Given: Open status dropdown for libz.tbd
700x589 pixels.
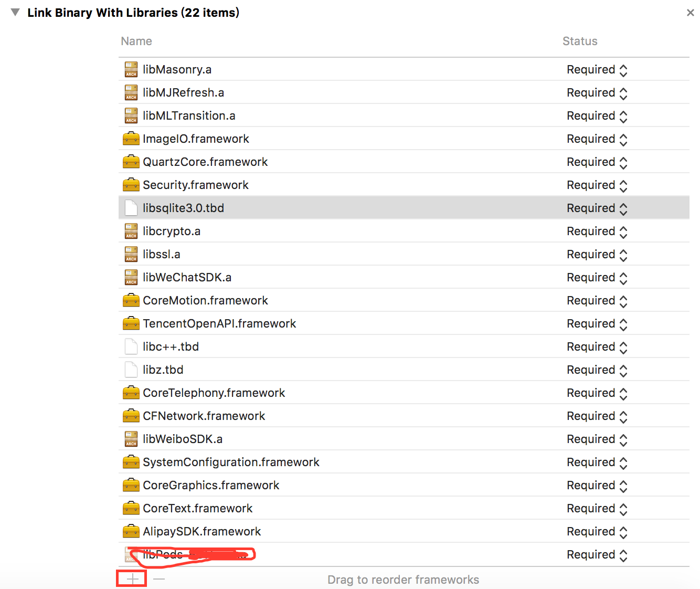Looking at the screenshot, I should [x=597, y=370].
